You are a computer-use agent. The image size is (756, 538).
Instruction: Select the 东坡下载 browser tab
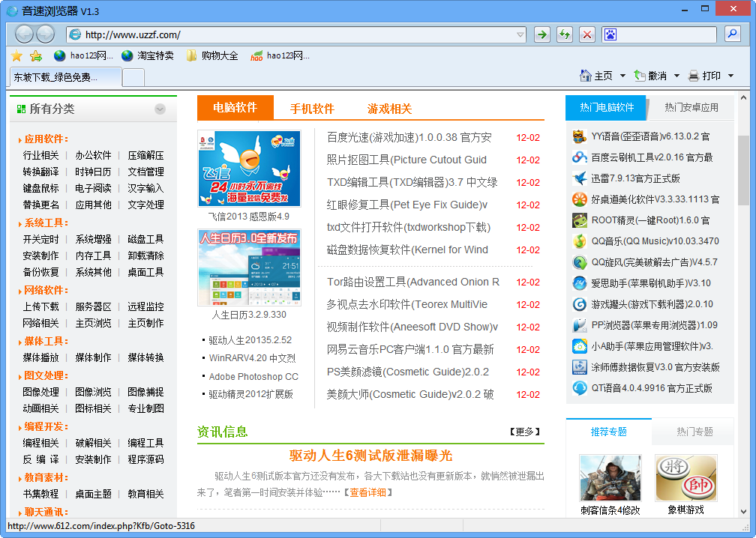(x=65, y=77)
